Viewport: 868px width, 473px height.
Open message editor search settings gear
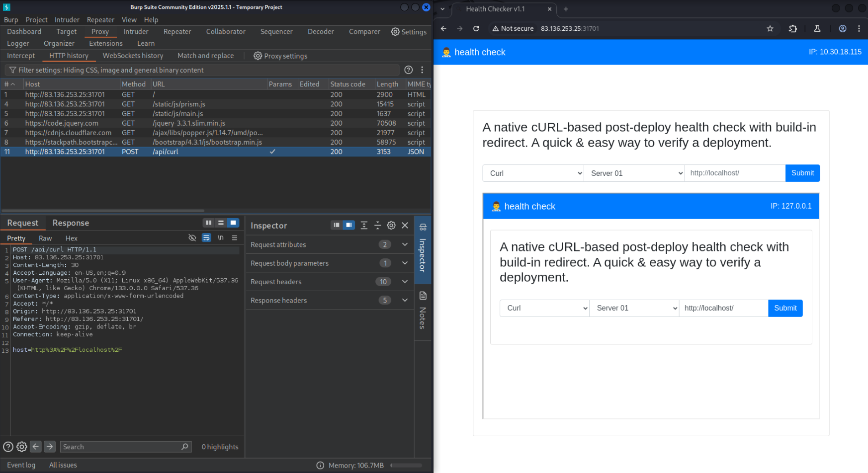click(x=22, y=447)
